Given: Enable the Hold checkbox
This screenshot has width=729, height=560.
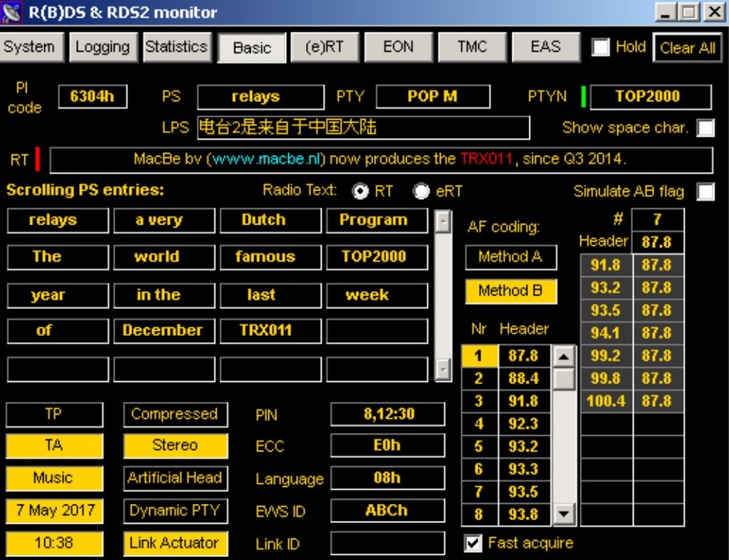Looking at the screenshot, I should tap(601, 47).
